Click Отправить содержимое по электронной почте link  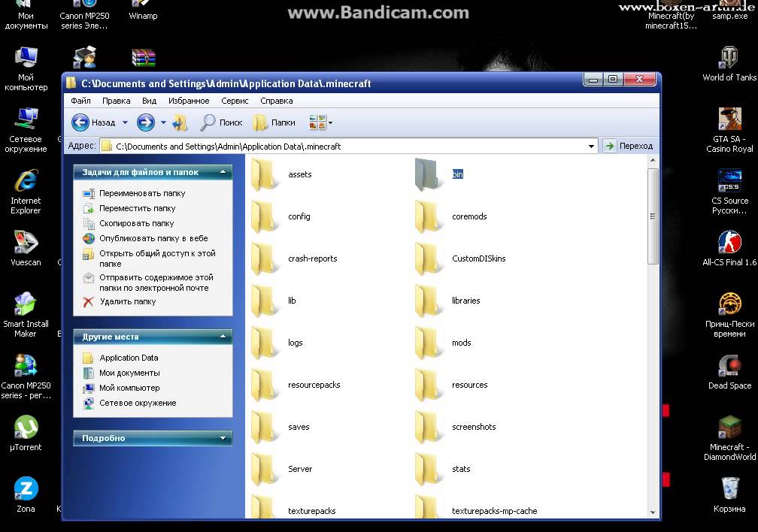[x=156, y=283]
